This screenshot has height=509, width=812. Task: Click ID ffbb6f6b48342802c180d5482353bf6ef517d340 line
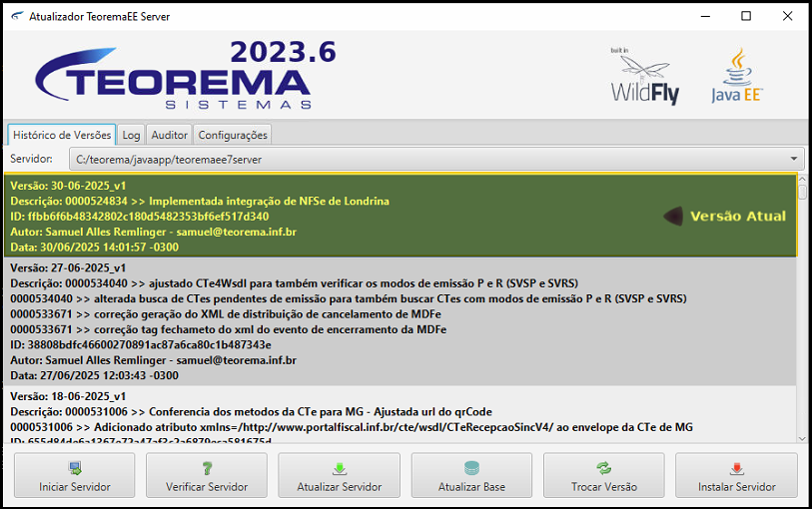coord(139,217)
